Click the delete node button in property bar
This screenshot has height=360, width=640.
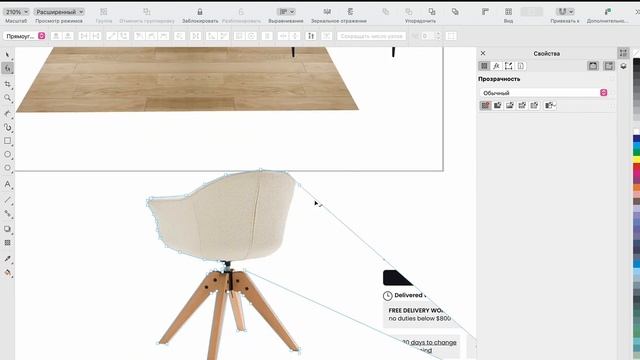point(68,36)
